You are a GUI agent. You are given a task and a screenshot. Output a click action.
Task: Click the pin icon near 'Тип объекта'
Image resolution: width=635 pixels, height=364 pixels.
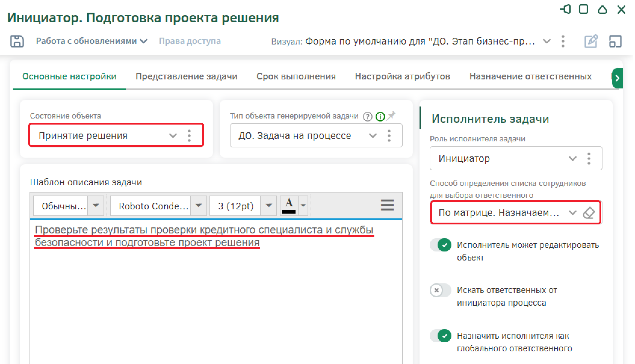391,116
